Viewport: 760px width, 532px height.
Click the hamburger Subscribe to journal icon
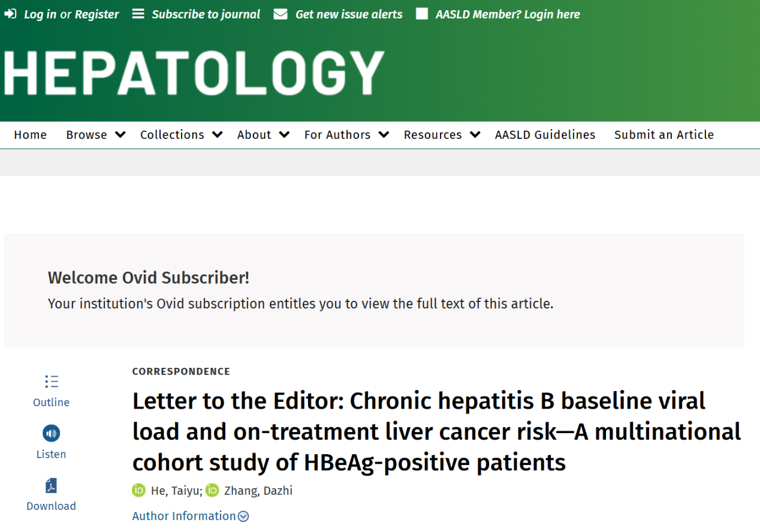pyautogui.click(x=138, y=14)
